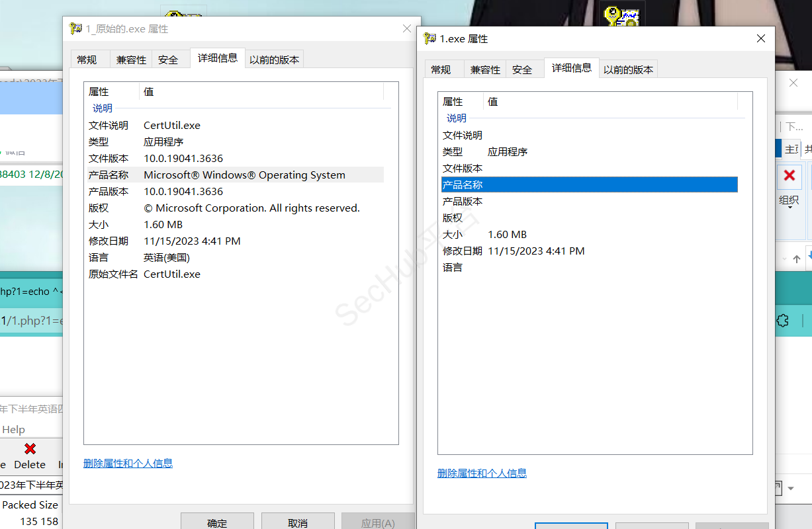The height and width of the screenshot is (529, 812).
Task: Select the 原始文件名 CertUtil.exe property row
Action: tap(172, 274)
